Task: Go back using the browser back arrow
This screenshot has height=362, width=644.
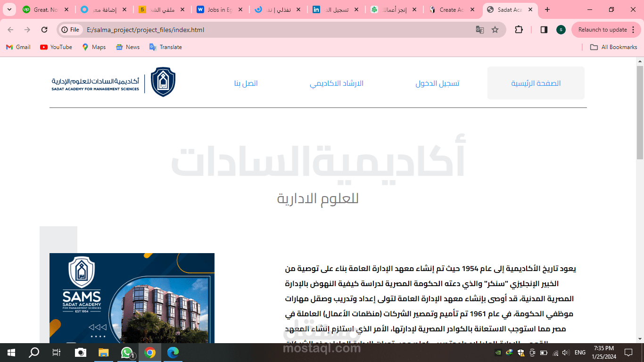Action: tap(10, 30)
